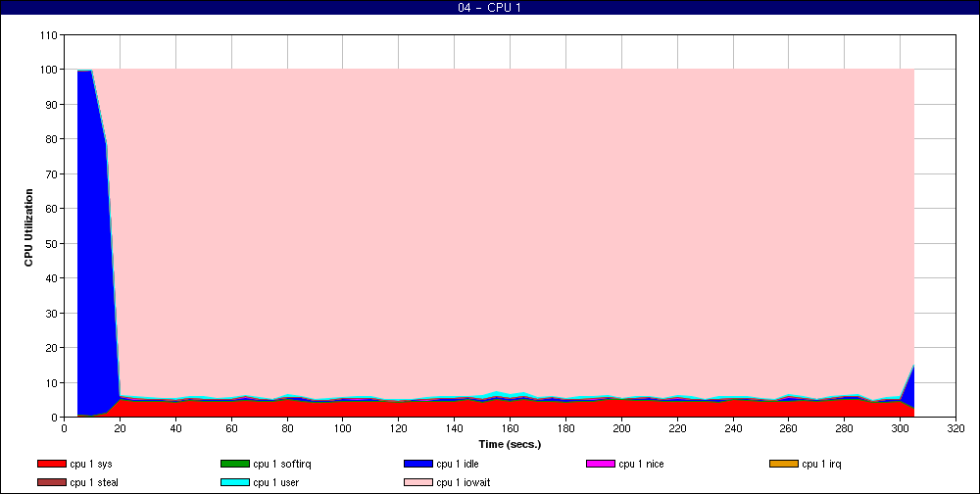Click the x-axis value 80
Screen dimensions: 980x494
pyautogui.click(x=287, y=428)
